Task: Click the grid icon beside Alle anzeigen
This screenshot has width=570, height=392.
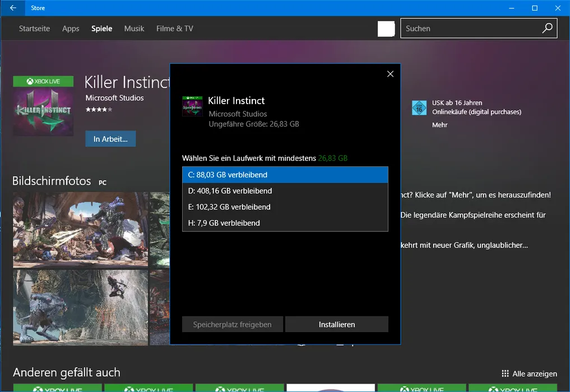Action: click(505, 374)
